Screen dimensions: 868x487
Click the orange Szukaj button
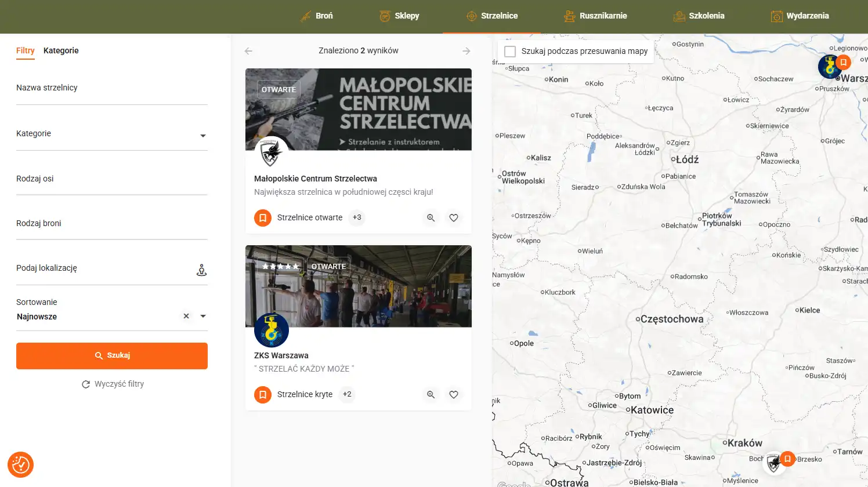(x=112, y=355)
